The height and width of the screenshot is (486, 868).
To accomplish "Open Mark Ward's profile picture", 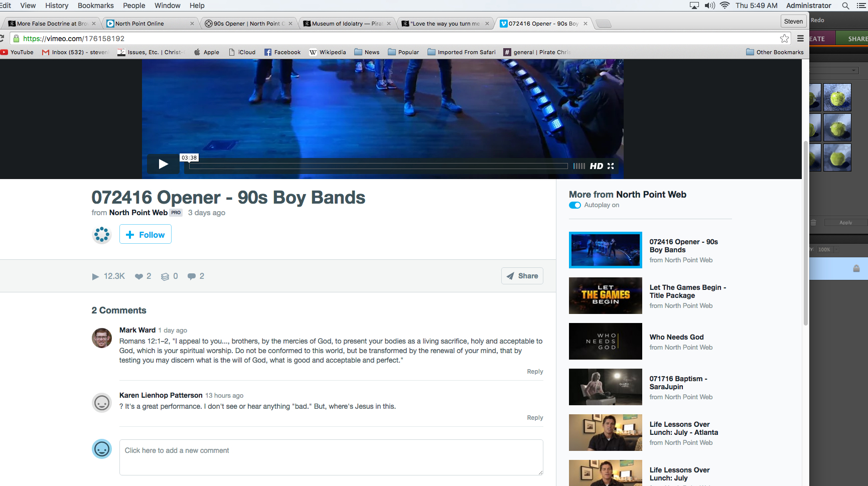I will tap(102, 338).
